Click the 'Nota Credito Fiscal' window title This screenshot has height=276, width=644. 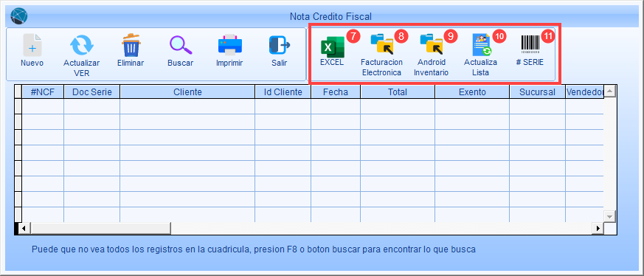[330, 16]
